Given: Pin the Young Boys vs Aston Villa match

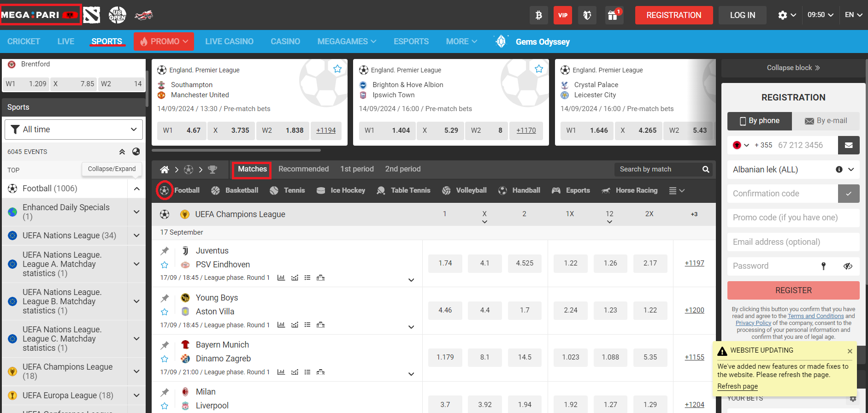Looking at the screenshot, I should 165,298.
